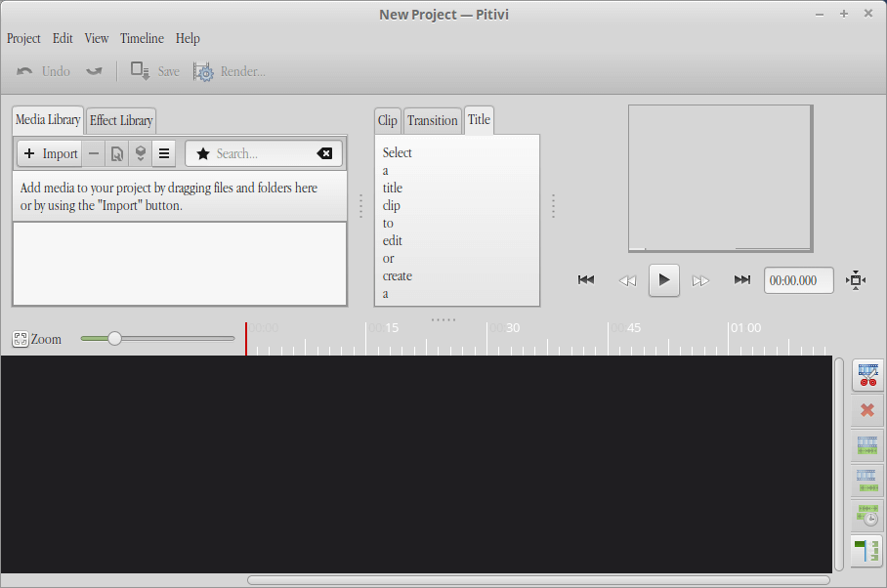The height and width of the screenshot is (588, 887).
Task: Go to the end of the timeline
Action: point(741,280)
